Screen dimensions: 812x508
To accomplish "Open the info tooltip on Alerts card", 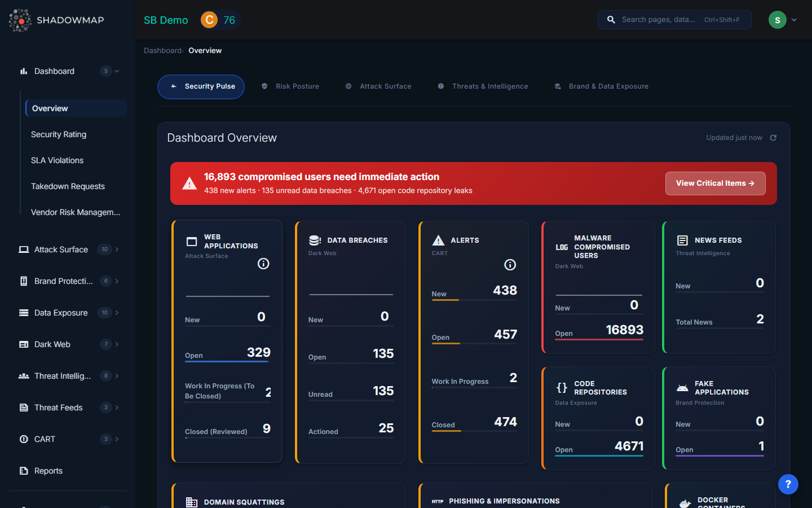I will pyautogui.click(x=510, y=264).
